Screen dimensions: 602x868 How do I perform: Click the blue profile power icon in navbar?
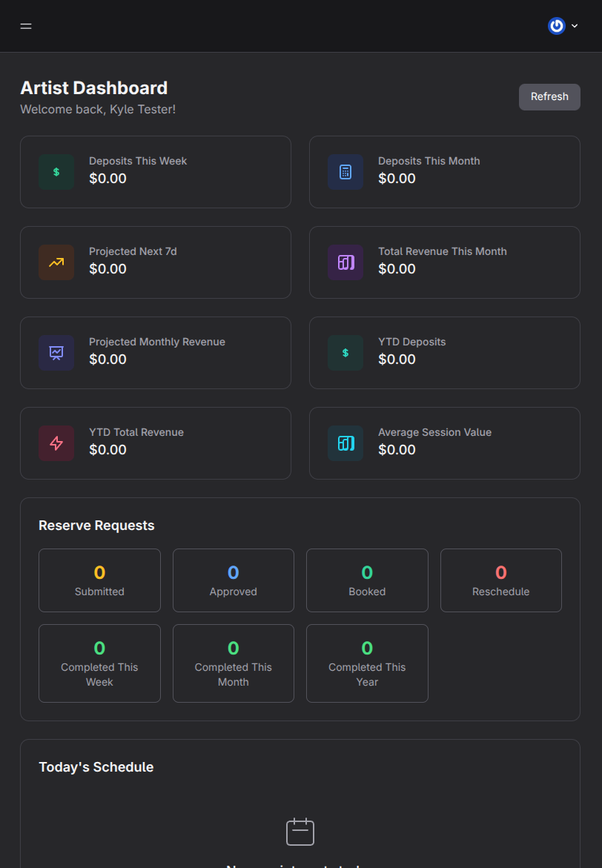coord(556,25)
